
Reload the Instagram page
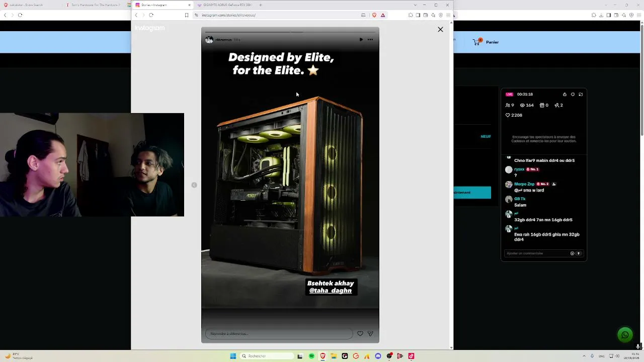[151, 15]
